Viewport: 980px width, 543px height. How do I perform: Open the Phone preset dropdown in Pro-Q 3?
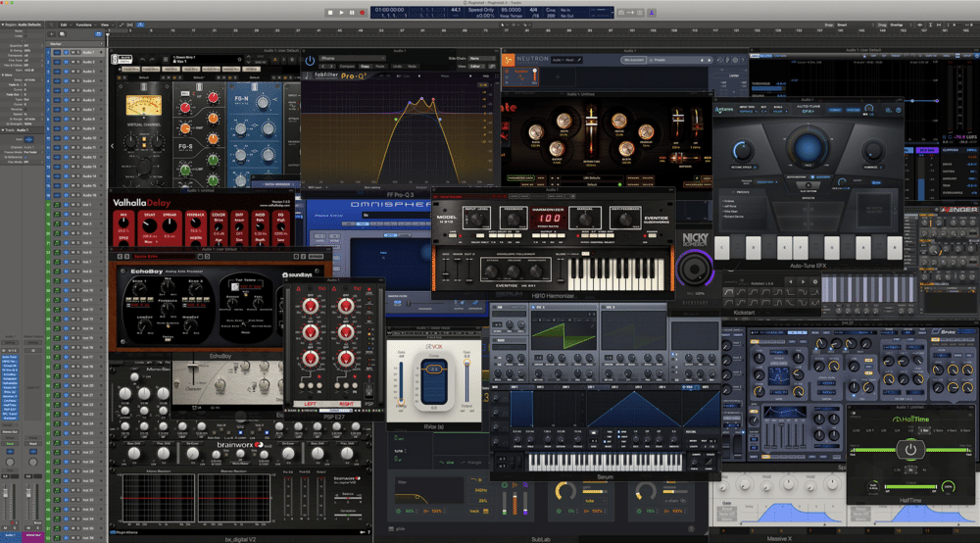[x=353, y=58]
